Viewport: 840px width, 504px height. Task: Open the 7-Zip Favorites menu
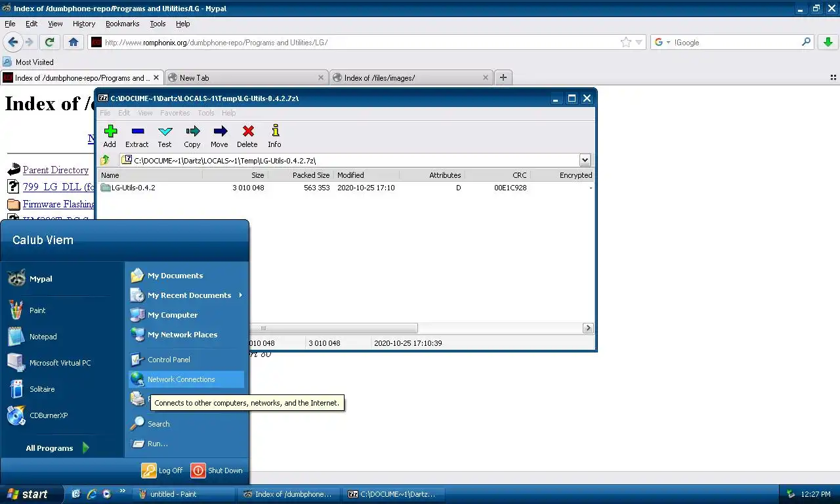[x=175, y=113]
